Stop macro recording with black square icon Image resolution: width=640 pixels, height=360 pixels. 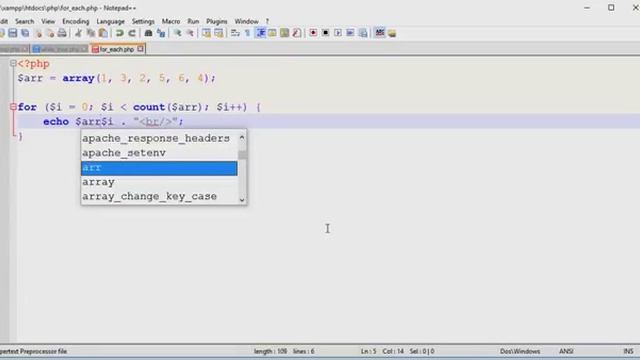click(325, 33)
